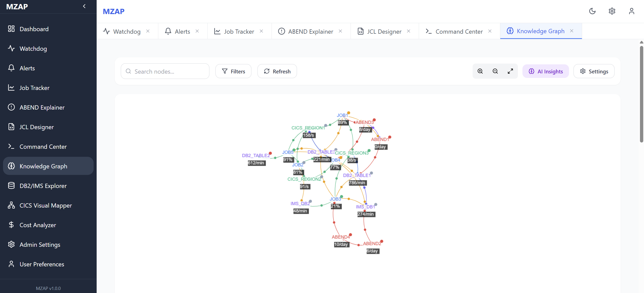
Task: Toggle dark mode moon icon
Action: click(x=592, y=11)
